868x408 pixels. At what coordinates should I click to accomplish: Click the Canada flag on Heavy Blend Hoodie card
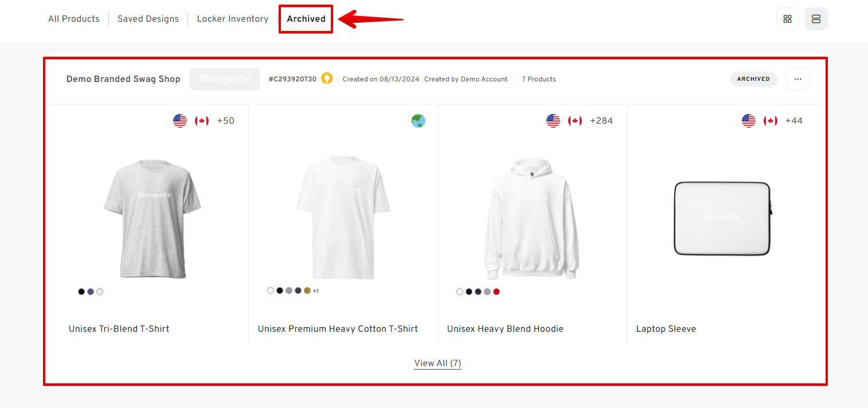tap(575, 121)
